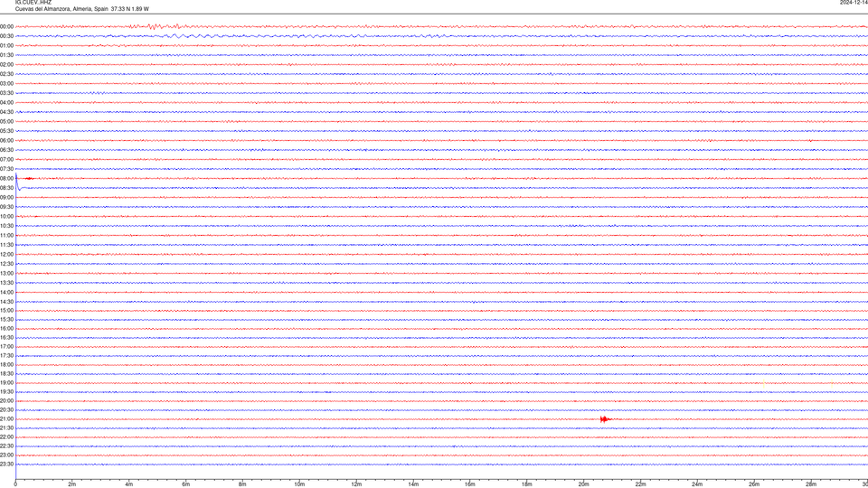Select the 06:00 trace time label
The height and width of the screenshot is (488, 868).
pos(6,141)
